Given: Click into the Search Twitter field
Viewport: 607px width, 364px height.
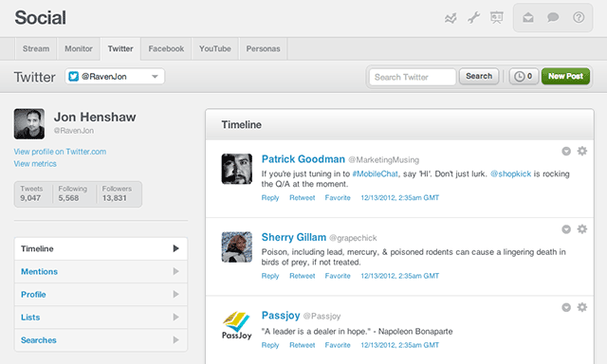Looking at the screenshot, I should (x=413, y=77).
